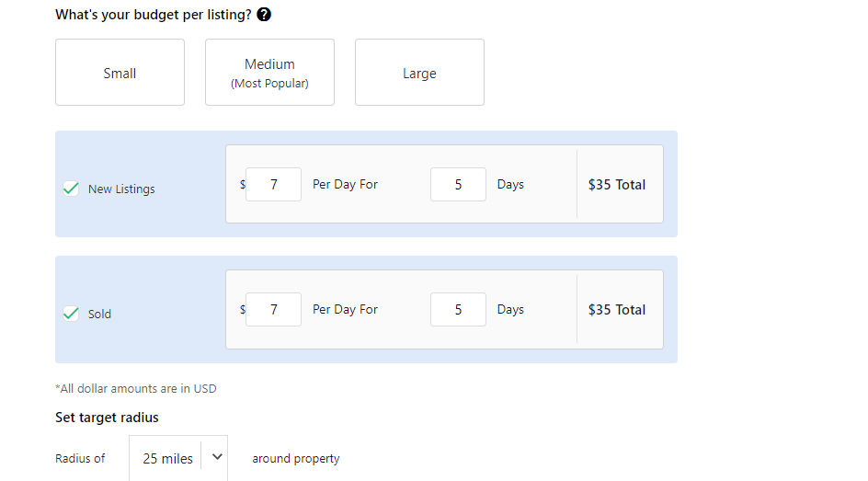The width and height of the screenshot is (868, 481).
Task: Click the Set target radius heading
Action: pos(107,418)
